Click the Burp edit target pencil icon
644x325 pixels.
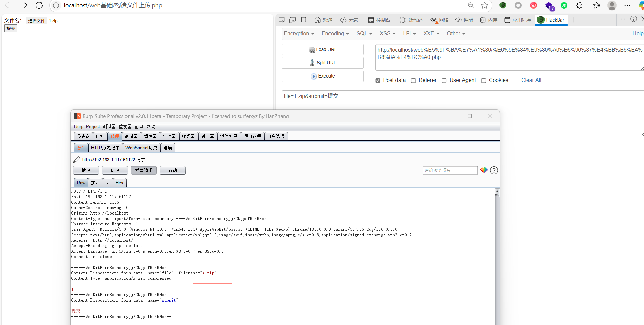click(77, 160)
